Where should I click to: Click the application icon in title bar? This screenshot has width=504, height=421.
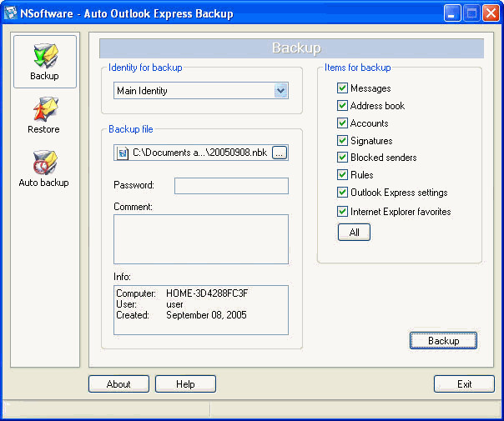(11, 13)
